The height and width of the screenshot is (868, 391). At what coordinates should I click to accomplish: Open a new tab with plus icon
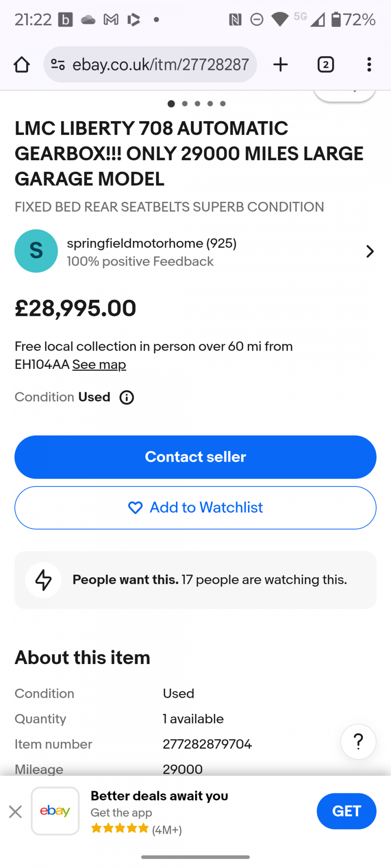click(x=281, y=65)
